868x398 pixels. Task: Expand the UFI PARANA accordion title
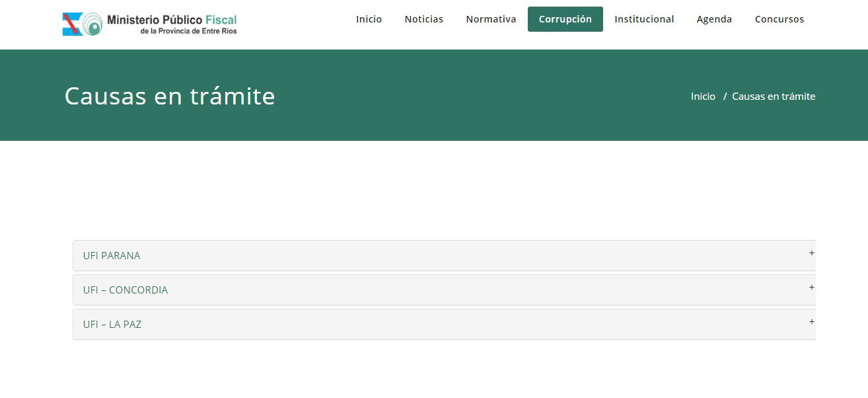112,256
